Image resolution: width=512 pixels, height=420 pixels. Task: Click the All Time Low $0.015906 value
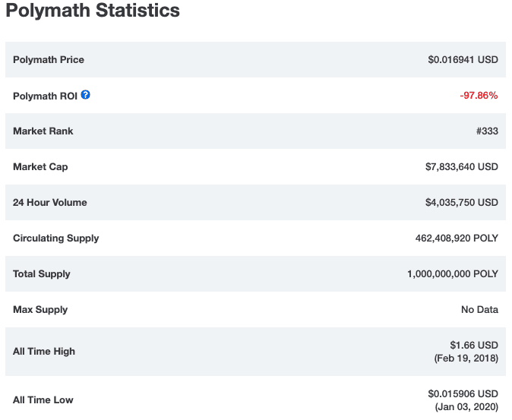[463, 393]
